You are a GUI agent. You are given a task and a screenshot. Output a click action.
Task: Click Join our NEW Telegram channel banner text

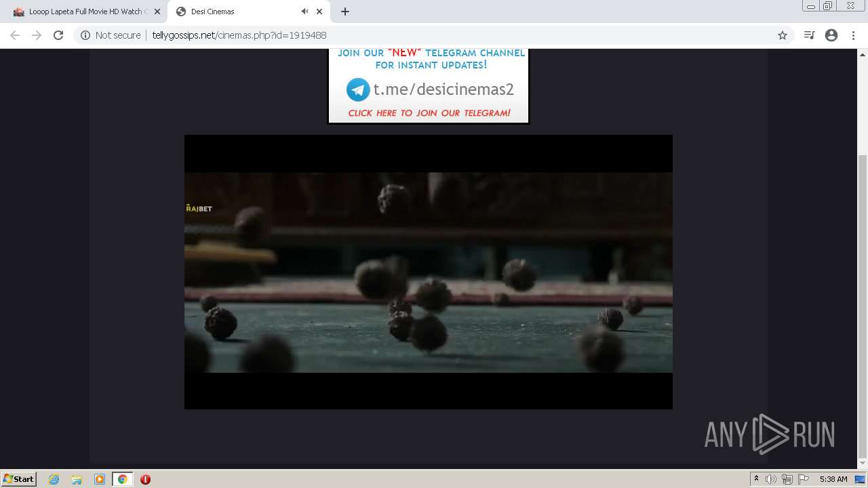click(431, 59)
